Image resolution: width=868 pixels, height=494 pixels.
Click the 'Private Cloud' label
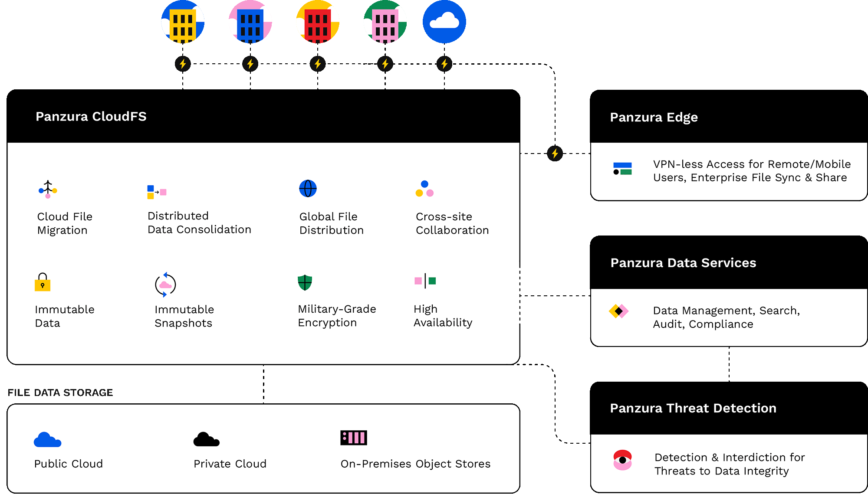pos(230,464)
